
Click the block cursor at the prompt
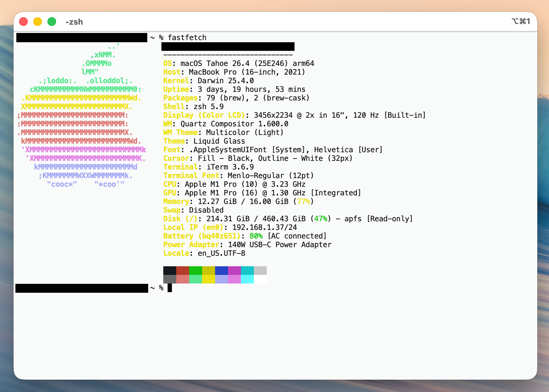click(x=170, y=288)
